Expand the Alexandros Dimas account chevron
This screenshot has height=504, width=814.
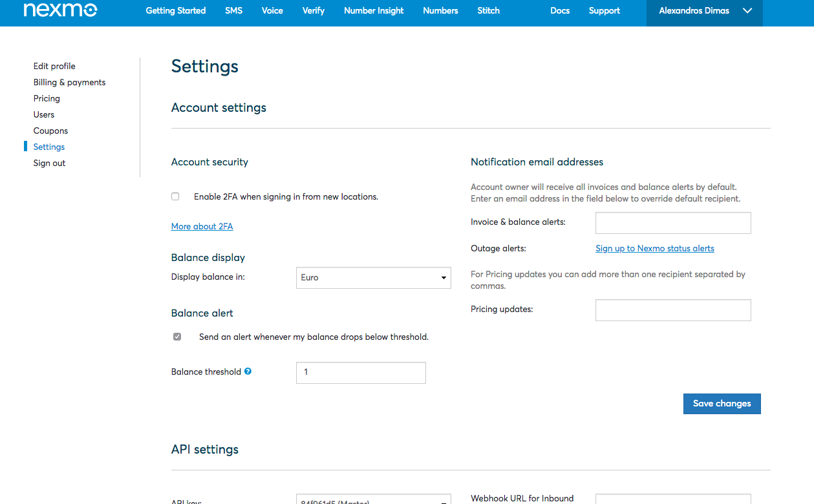(x=747, y=11)
